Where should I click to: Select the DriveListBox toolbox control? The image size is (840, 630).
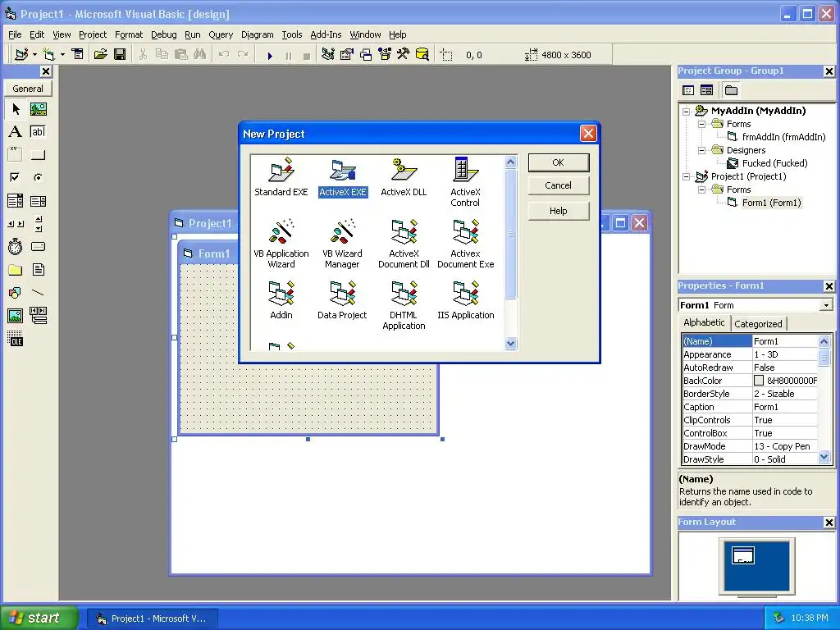(38, 246)
